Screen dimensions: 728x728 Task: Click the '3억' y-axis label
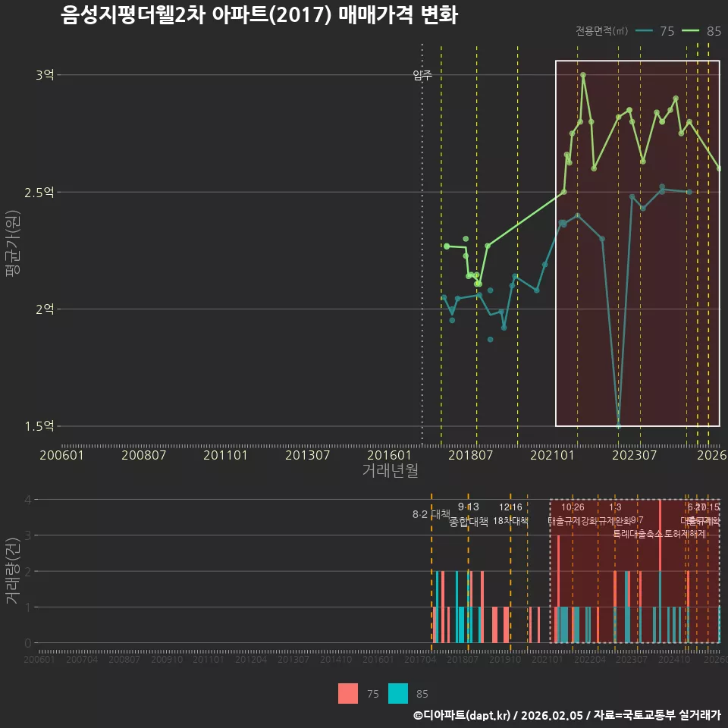[x=45, y=75]
